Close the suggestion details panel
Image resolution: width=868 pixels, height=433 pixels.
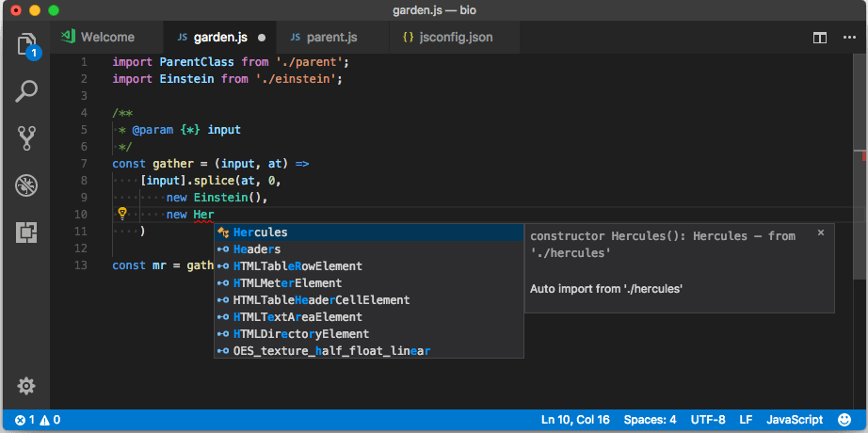coord(820,232)
